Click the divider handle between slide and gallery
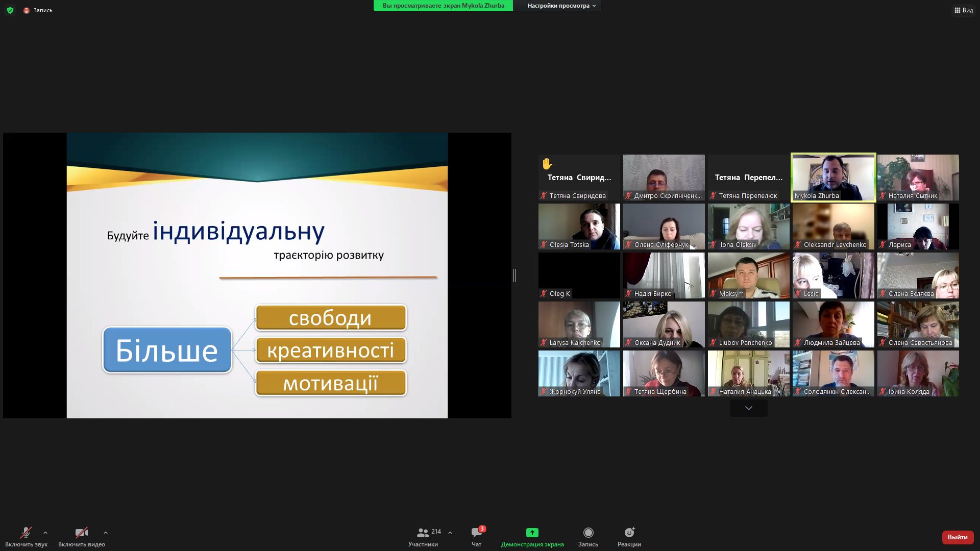The width and height of the screenshot is (980, 551). [514, 275]
